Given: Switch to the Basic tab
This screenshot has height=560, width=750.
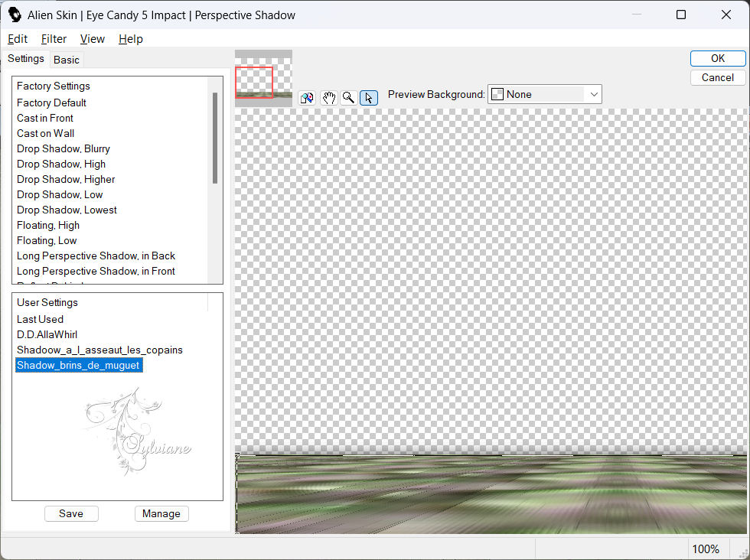Looking at the screenshot, I should point(67,60).
